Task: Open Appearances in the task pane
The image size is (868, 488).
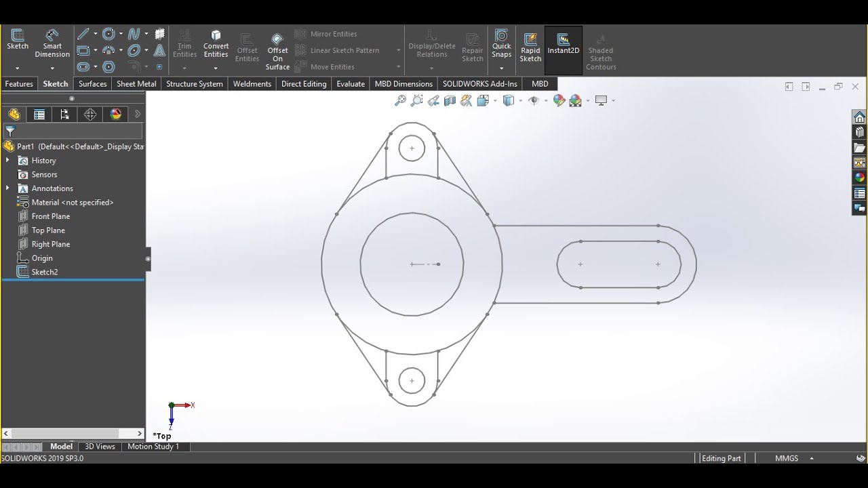Action: pyautogui.click(x=859, y=178)
